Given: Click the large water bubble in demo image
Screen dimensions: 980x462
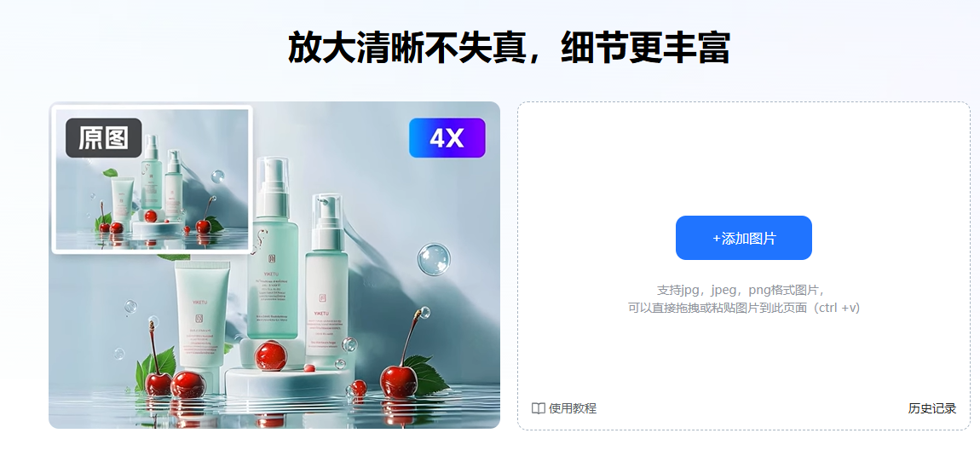Looking at the screenshot, I should tap(434, 259).
